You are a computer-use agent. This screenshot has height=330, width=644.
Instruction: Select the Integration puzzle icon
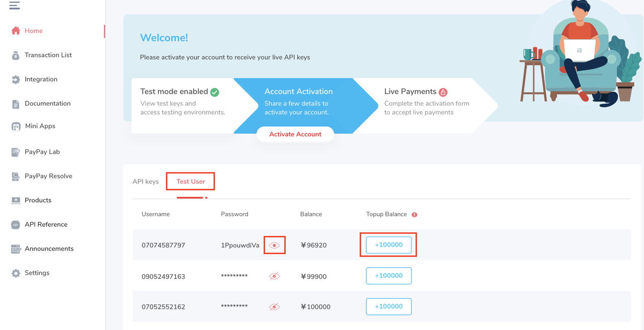(x=16, y=79)
